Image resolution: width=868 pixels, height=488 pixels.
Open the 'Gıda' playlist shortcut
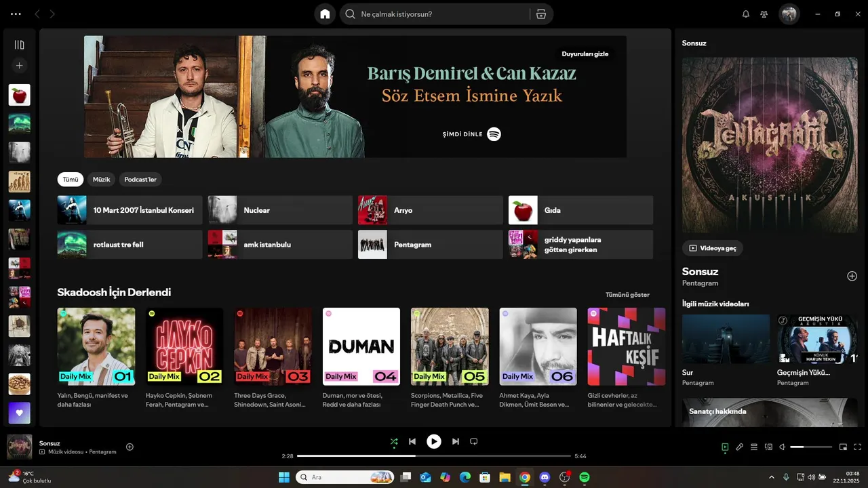coord(580,210)
